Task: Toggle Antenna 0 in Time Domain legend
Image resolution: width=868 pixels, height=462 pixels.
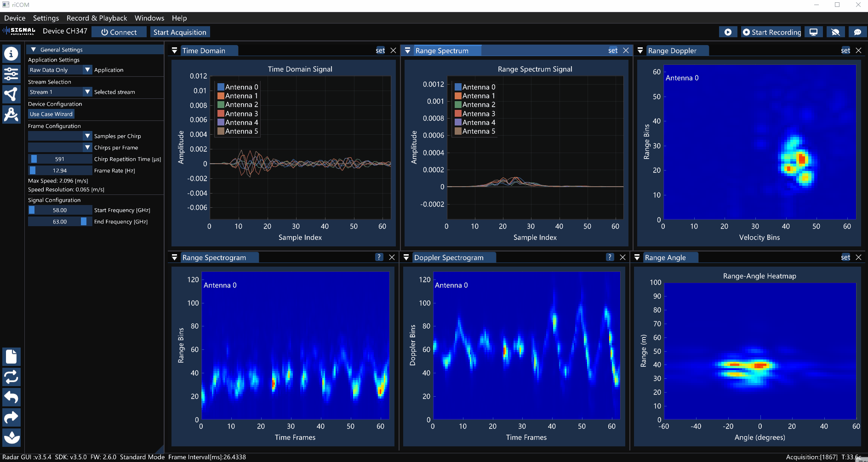Action: (238, 86)
